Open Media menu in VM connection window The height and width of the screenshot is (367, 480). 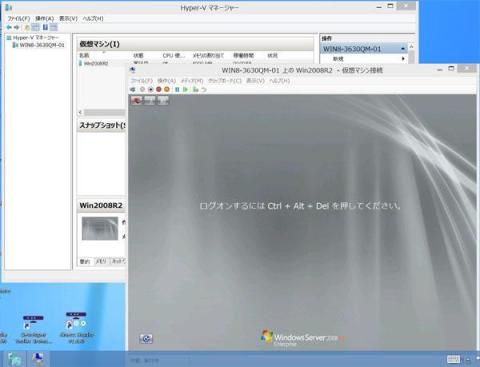[192, 81]
